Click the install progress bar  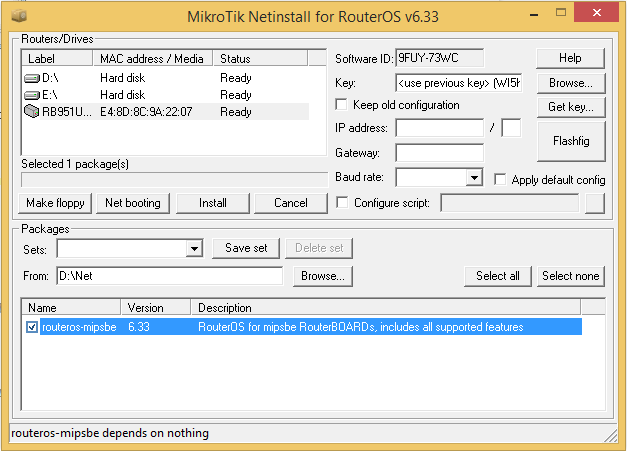click(174, 180)
